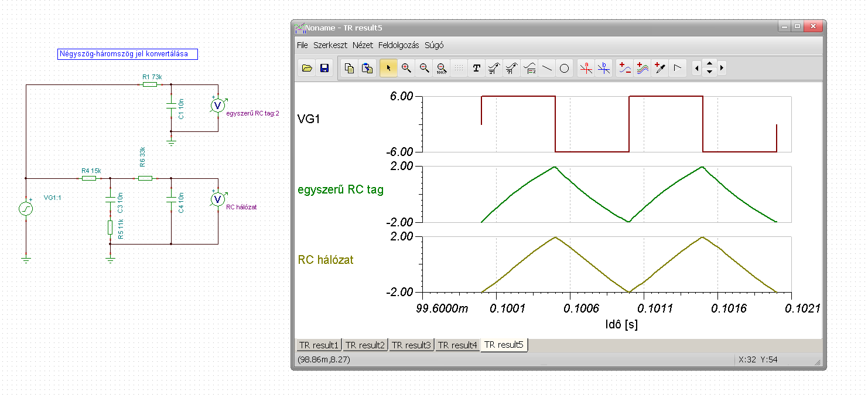
Task: Click the up arrow stepper
Action: [x=709, y=64]
